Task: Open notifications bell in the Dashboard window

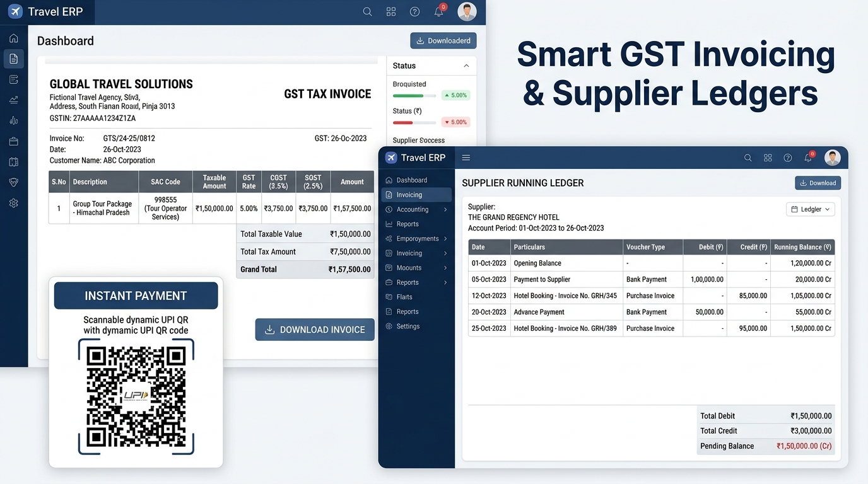Action: (x=439, y=12)
